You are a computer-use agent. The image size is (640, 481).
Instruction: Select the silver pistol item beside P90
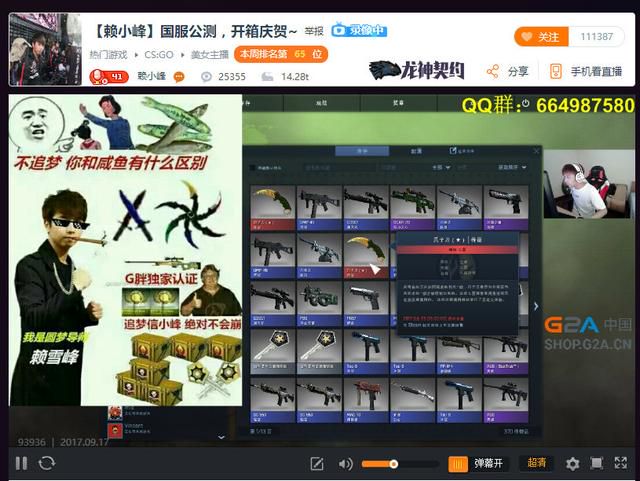[x=366, y=303]
